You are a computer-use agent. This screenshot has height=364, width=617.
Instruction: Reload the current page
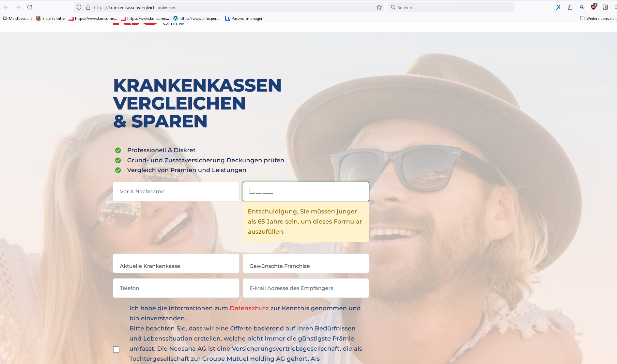[30, 7]
